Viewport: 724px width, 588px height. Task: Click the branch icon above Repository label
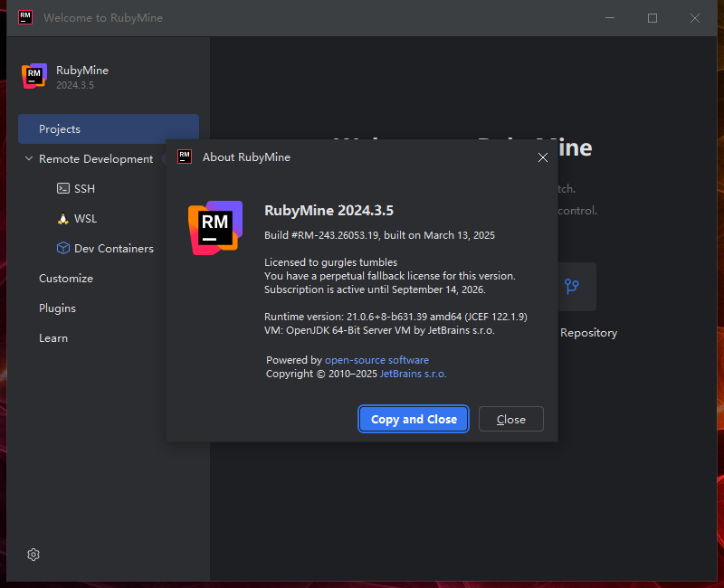572,286
